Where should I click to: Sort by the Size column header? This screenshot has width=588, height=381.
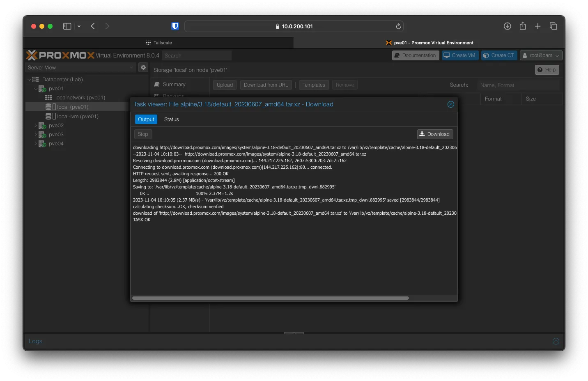[x=542, y=99]
